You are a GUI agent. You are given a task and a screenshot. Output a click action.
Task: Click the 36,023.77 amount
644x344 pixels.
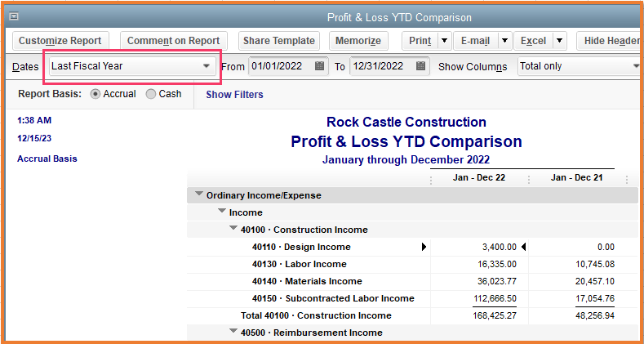pyautogui.click(x=497, y=282)
